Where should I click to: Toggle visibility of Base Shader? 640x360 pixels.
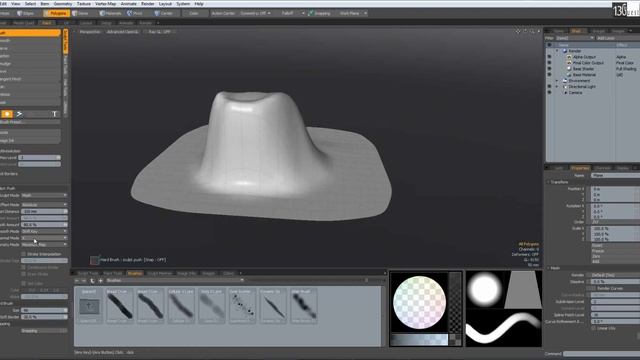tap(549, 69)
